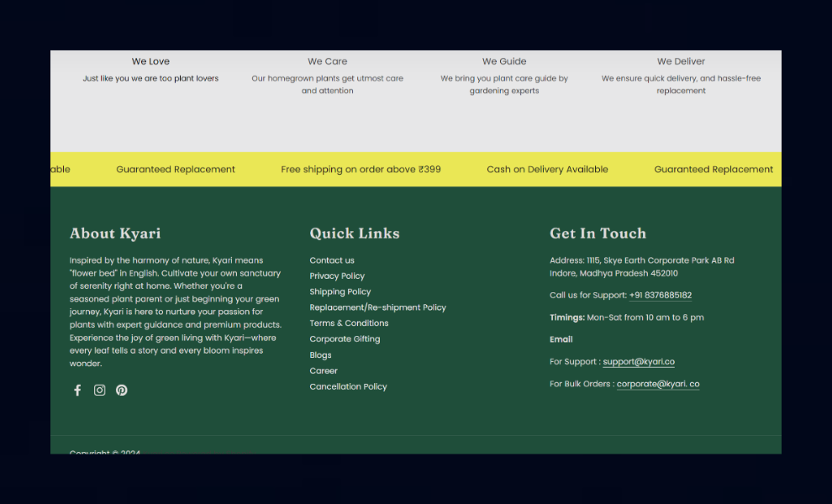This screenshot has width=832, height=504.
Task: Select the We Deliver heading
Action: [681, 61]
